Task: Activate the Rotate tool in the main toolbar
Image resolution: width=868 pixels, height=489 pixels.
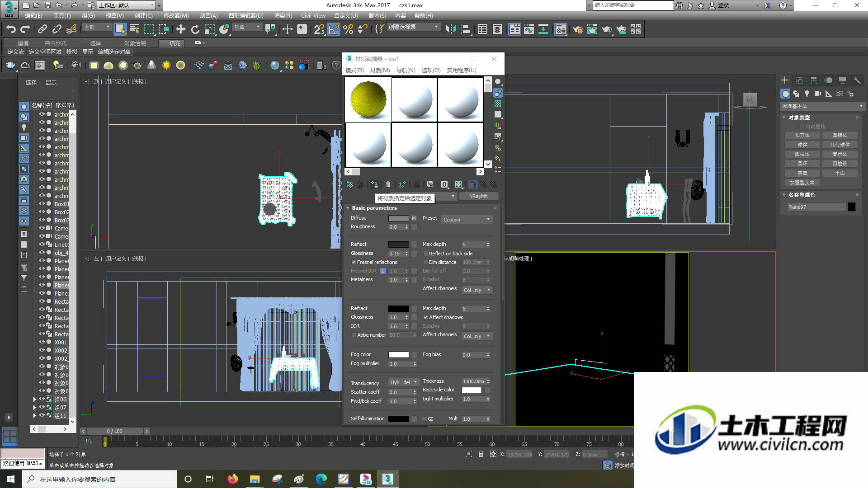Action: click(195, 29)
